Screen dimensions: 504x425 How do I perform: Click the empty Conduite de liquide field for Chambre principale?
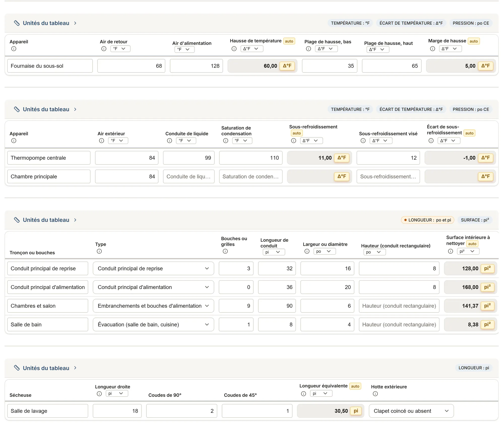189,176
